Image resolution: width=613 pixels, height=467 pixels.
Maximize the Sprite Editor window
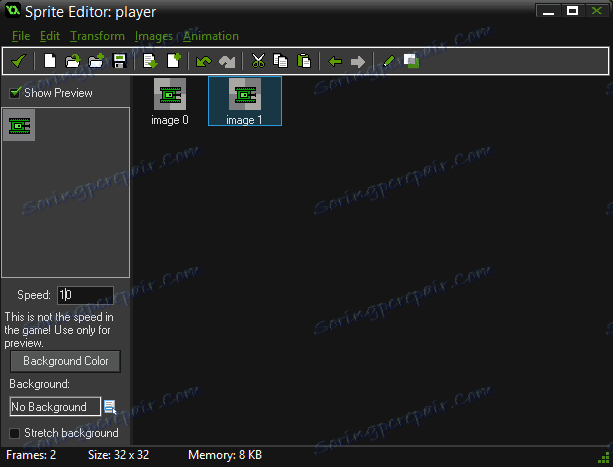point(572,11)
